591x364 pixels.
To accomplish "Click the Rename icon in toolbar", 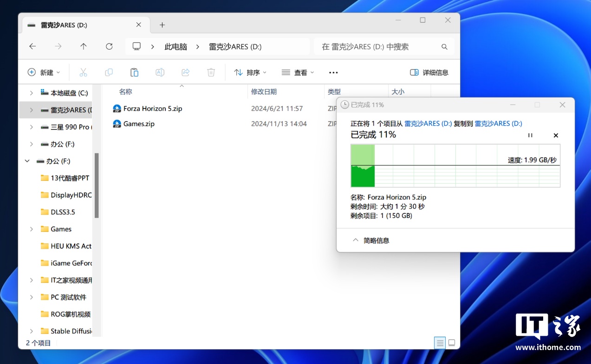I will coord(160,72).
